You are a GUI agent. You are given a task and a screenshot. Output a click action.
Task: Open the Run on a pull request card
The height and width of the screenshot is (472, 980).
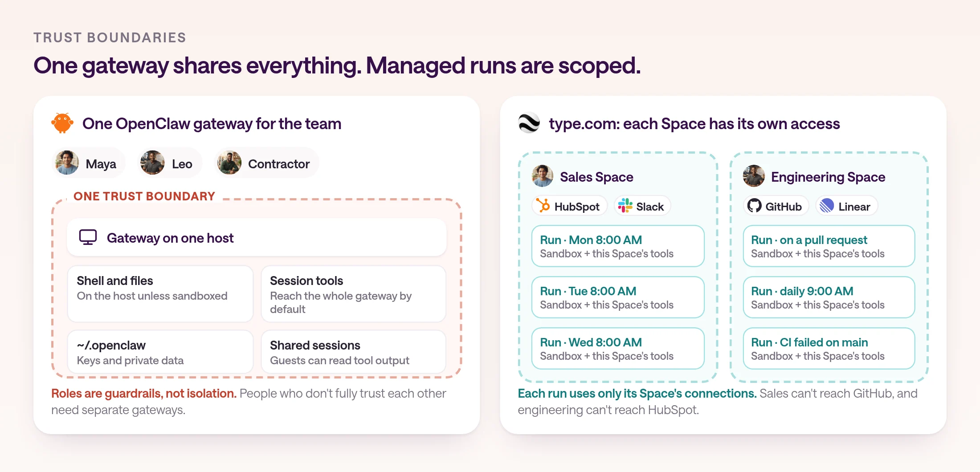pos(829,246)
